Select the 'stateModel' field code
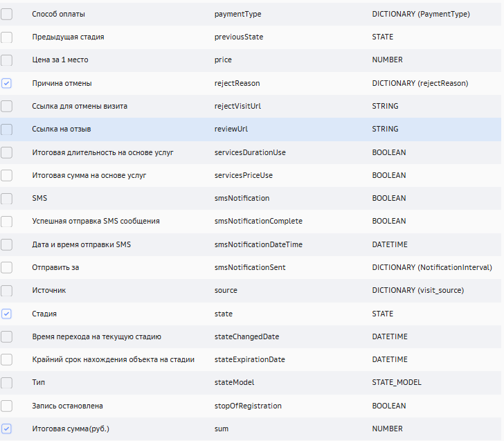The height and width of the screenshot is (441, 504). 234,382
